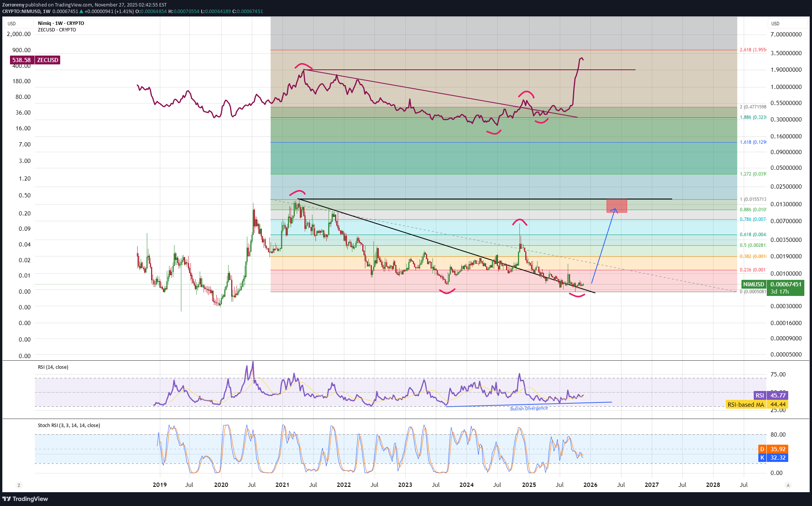Viewport: 812px width, 506px height.
Task: Click the Bullish Divergence text annotation
Action: (x=529, y=408)
